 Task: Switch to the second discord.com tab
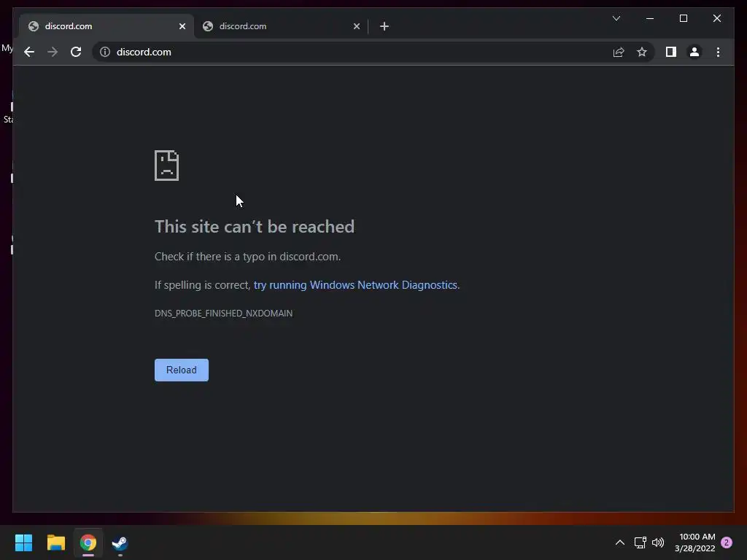[x=281, y=26]
